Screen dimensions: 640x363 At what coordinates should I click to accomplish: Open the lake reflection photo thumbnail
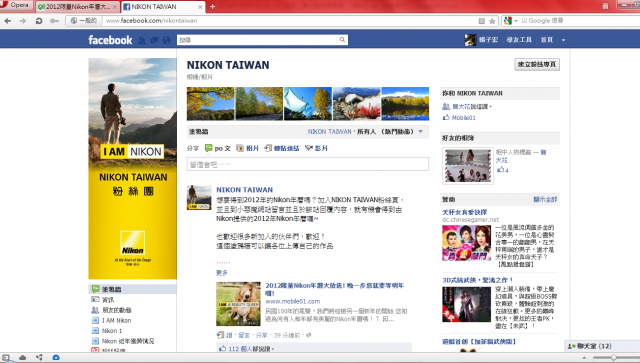405,104
